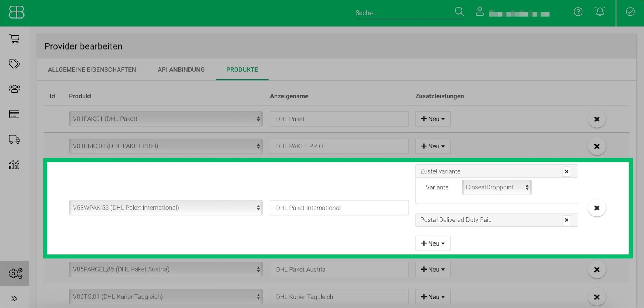Click the Zustellvariante label
644x308 pixels.
coord(440,171)
